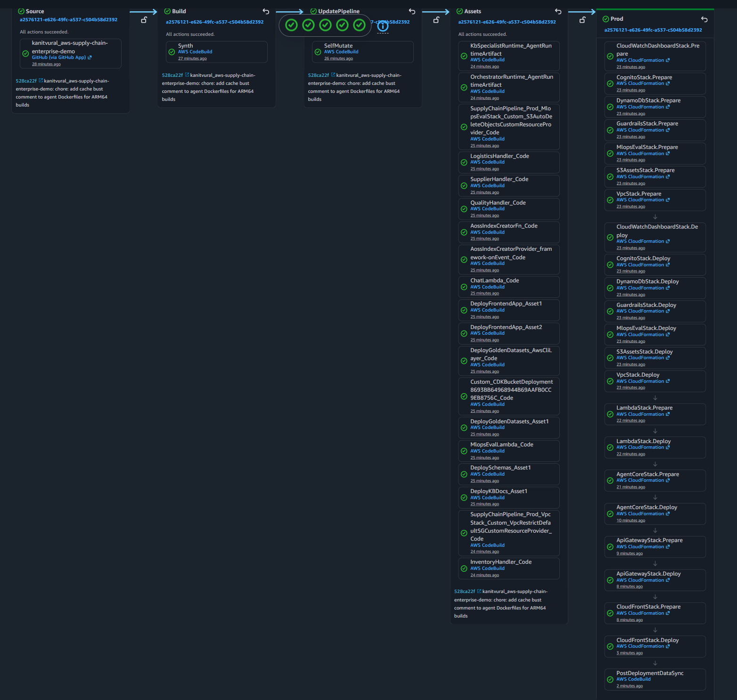Open AWS CodeBuild link under PostDeploymentDataSync
This screenshot has width=737, height=700.
(x=633, y=679)
